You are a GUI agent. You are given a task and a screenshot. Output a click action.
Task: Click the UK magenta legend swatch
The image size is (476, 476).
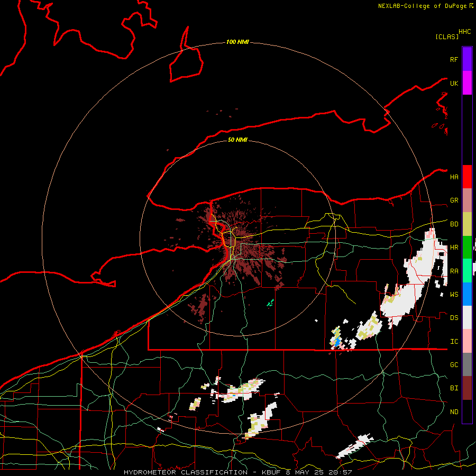click(x=467, y=83)
